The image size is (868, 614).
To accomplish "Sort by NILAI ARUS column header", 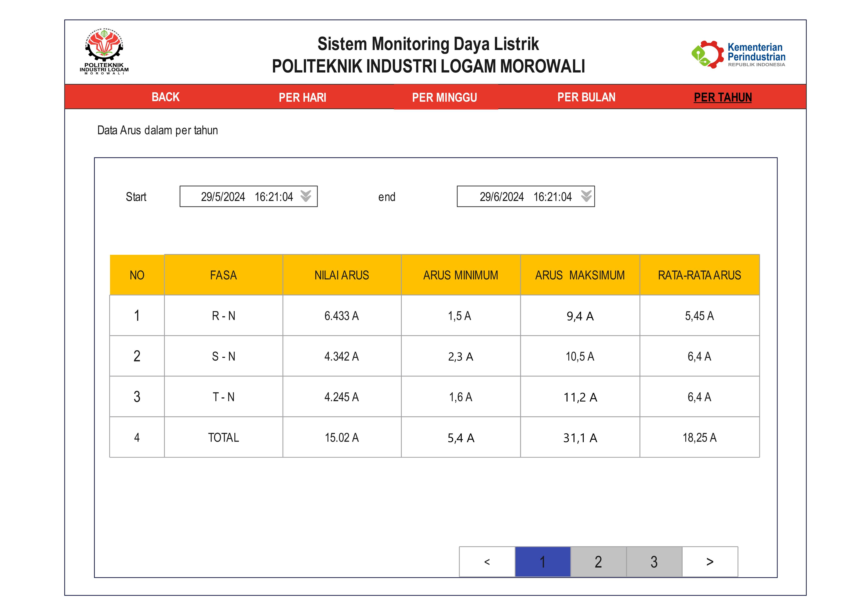I will pyautogui.click(x=342, y=275).
